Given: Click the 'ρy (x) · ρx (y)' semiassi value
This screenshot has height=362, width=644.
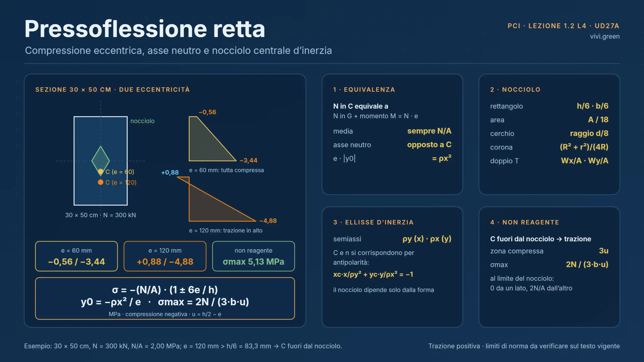Looking at the screenshot, I should coord(427,239).
